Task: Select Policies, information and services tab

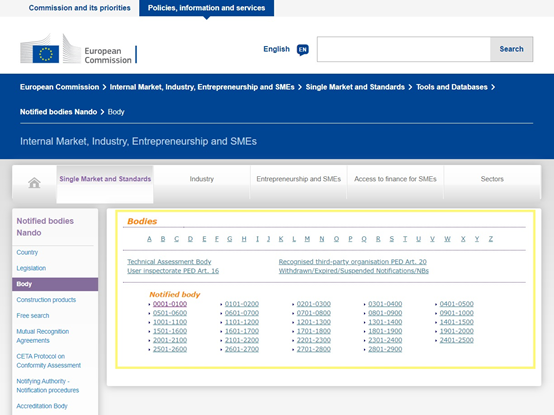Action: tap(206, 8)
